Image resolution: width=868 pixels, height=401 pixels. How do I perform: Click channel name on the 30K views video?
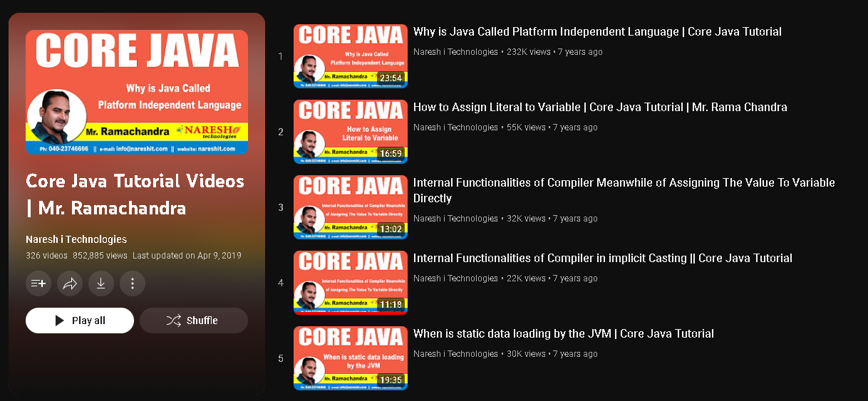[455, 354]
